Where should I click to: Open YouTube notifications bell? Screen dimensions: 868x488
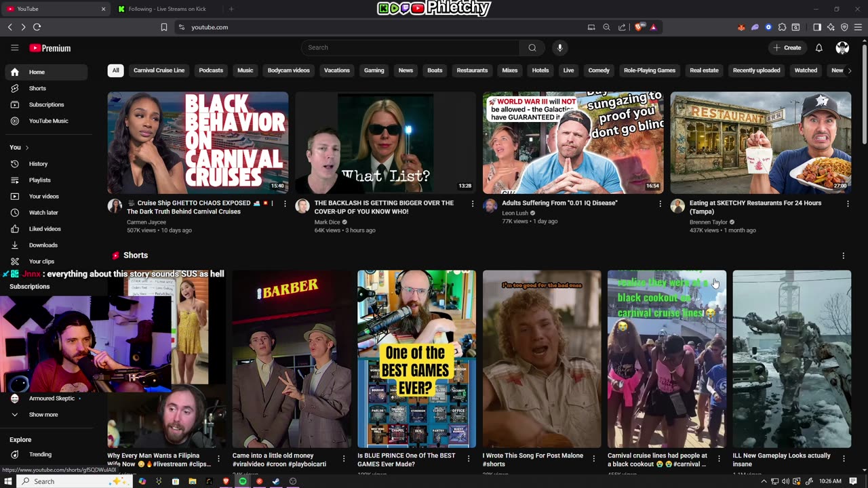point(818,47)
